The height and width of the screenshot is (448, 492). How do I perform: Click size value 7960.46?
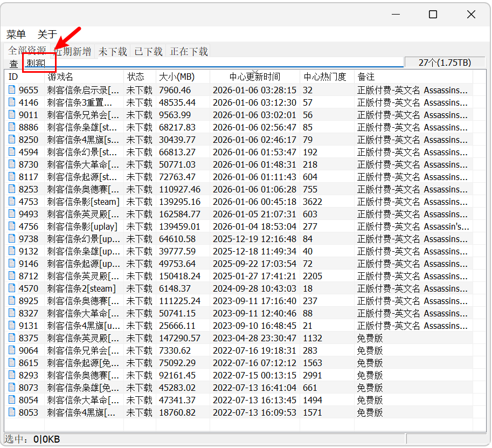tap(175, 90)
